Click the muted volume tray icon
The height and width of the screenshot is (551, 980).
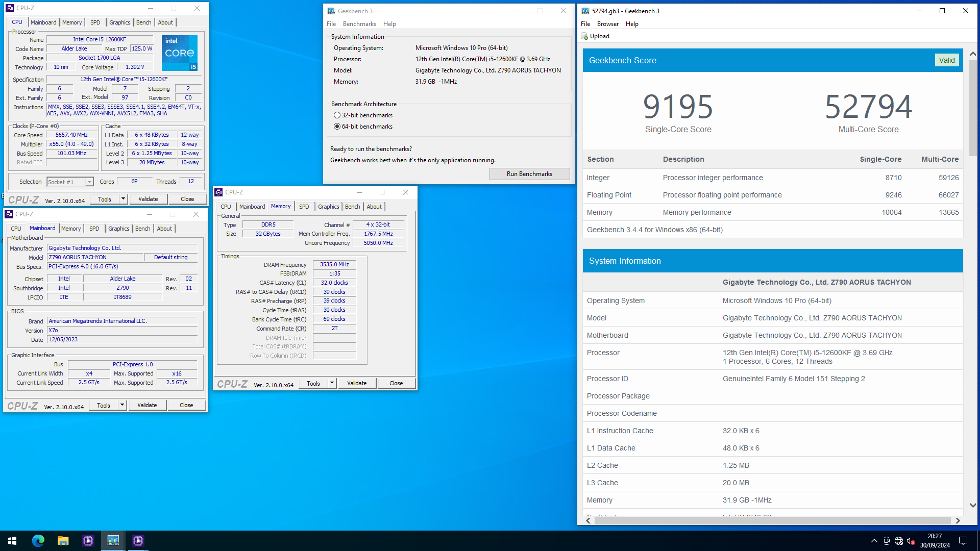(x=911, y=541)
